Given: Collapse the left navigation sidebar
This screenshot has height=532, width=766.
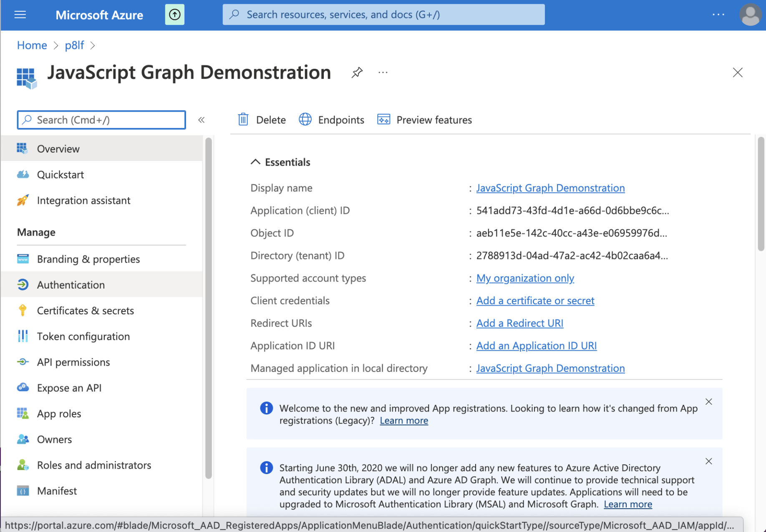Looking at the screenshot, I should (202, 120).
